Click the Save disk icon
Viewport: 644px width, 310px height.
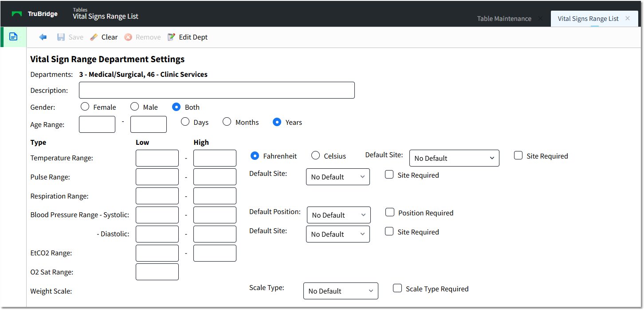click(61, 37)
